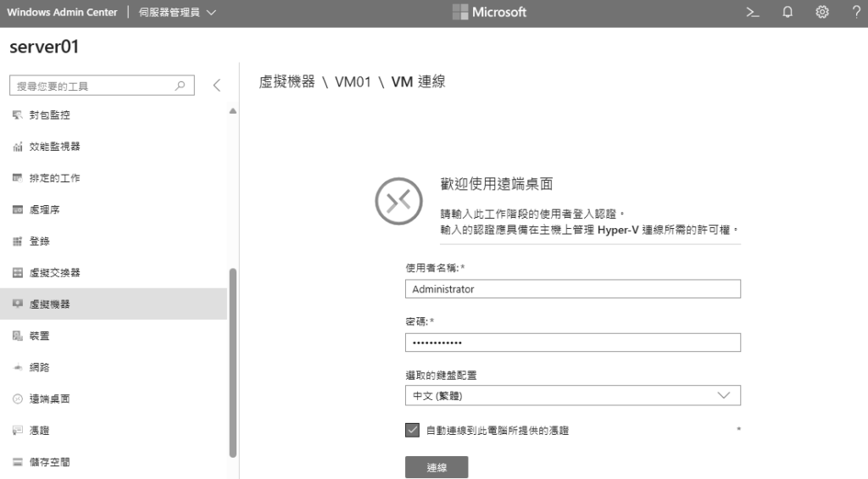Click the 效能監視器 tool icon
This screenshot has width=868, height=479.
click(x=18, y=147)
